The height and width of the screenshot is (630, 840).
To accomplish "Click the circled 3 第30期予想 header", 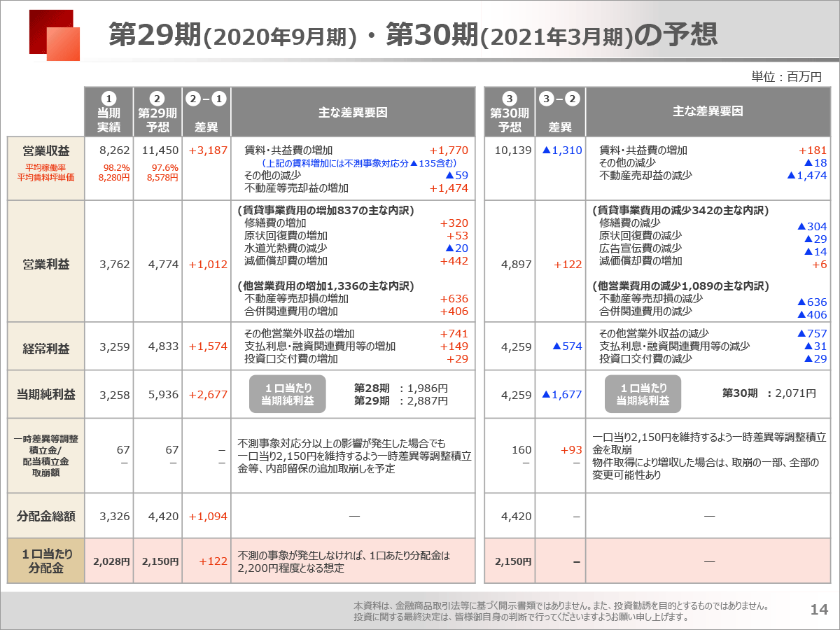I will click(510, 112).
